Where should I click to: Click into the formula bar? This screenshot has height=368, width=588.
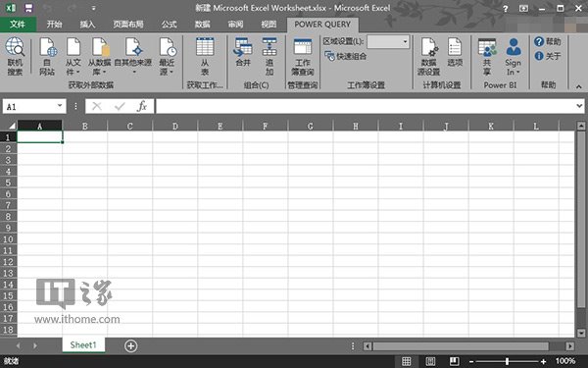click(x=366, y=107)
